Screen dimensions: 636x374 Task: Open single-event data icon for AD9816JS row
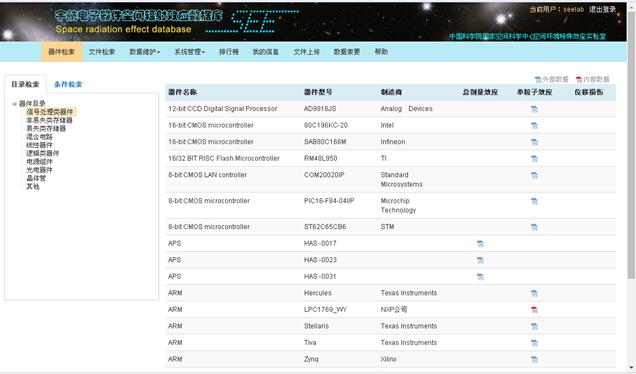pos(534,109)
